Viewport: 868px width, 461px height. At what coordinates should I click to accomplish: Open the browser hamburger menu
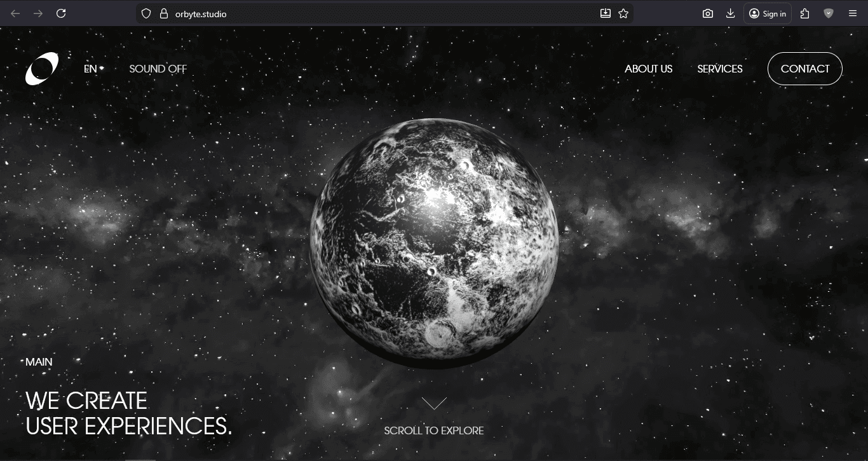[853, 13]
